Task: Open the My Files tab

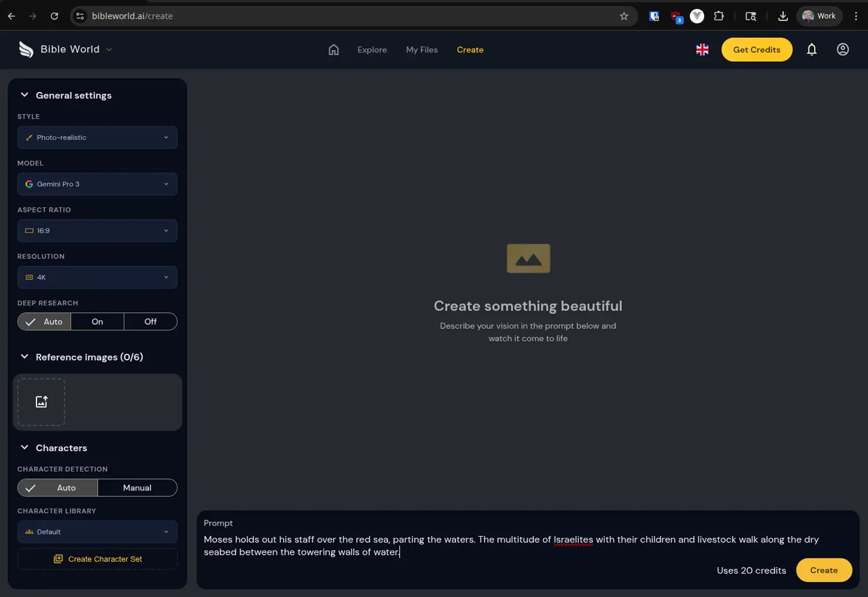Action: [x=421, y=50]
